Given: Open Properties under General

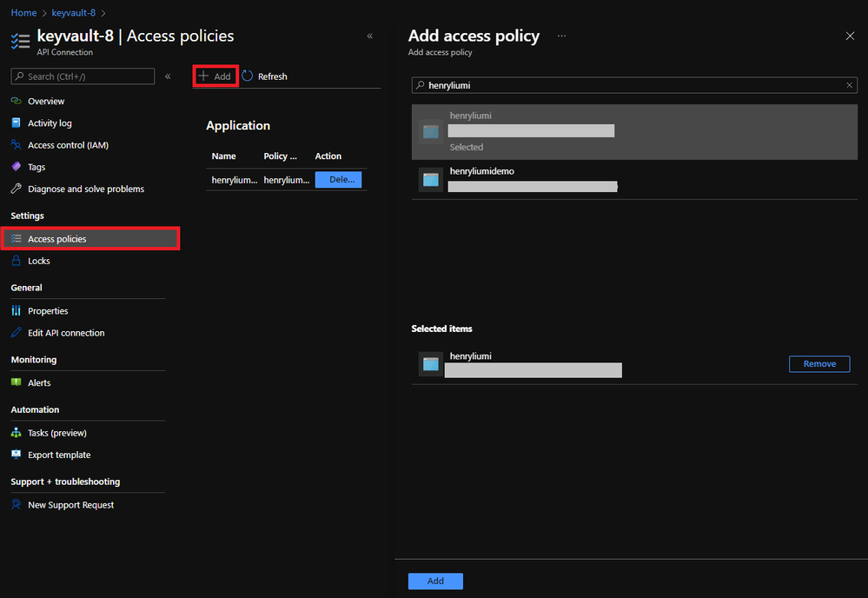Looking at the screenshot, I should [x=48, y=311].
